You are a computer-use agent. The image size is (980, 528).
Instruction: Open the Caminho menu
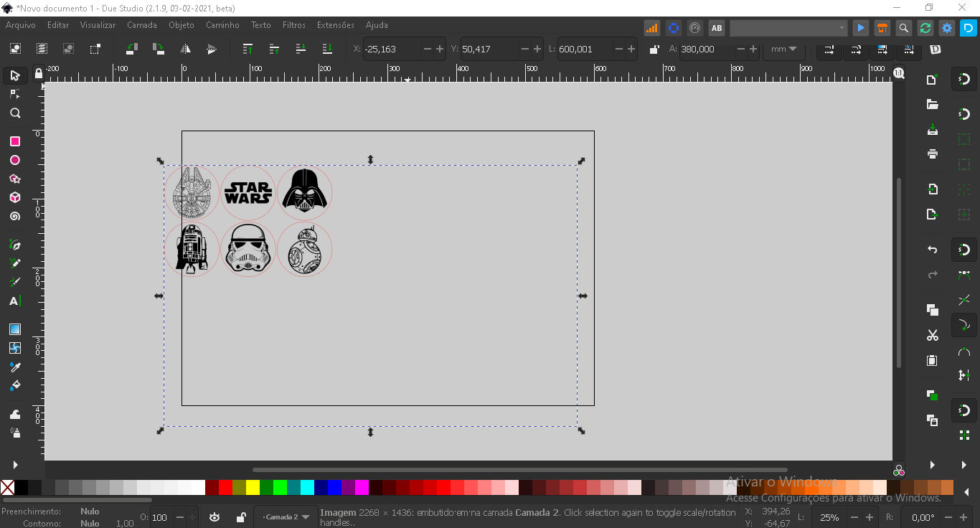point(222,25)
